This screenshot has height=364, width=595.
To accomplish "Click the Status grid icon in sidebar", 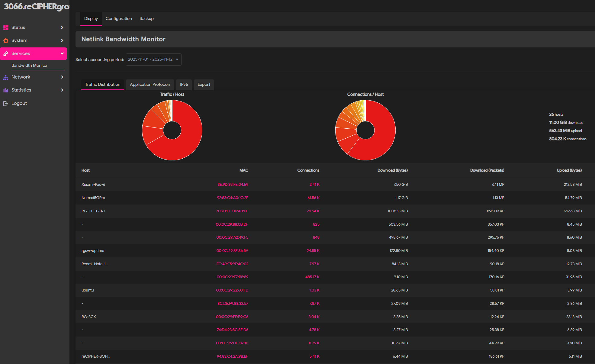I will pyautogui.click(x=6, y=27).
